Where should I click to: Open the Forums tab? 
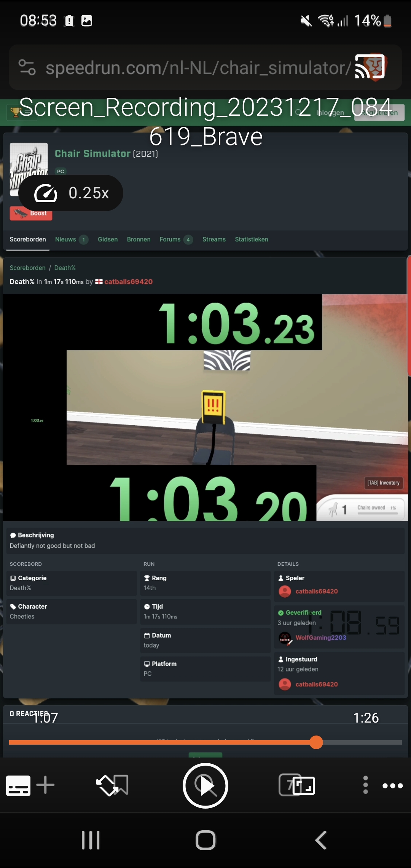[170, 239]
